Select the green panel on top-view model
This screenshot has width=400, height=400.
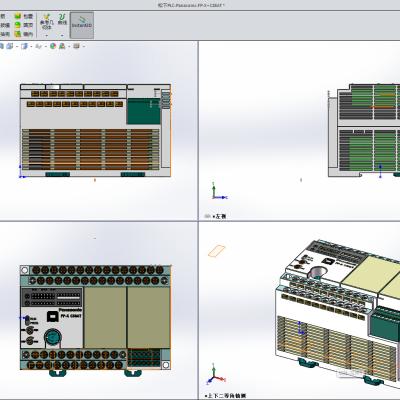[143, 111]
